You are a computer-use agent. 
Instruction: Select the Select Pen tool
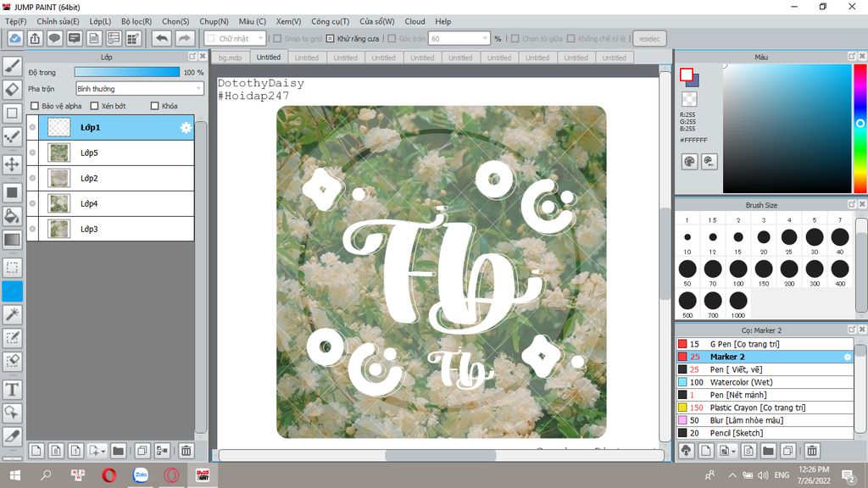12,337
